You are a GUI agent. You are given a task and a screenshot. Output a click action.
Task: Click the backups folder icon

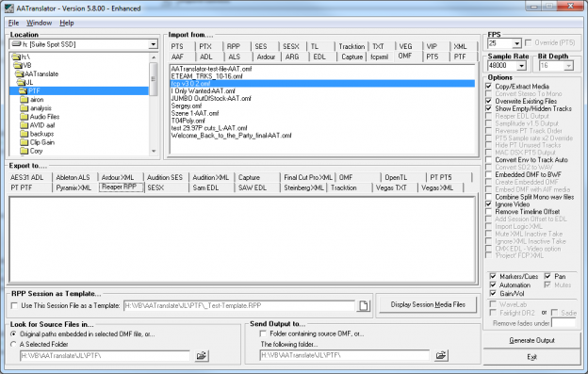coord(24,134)
